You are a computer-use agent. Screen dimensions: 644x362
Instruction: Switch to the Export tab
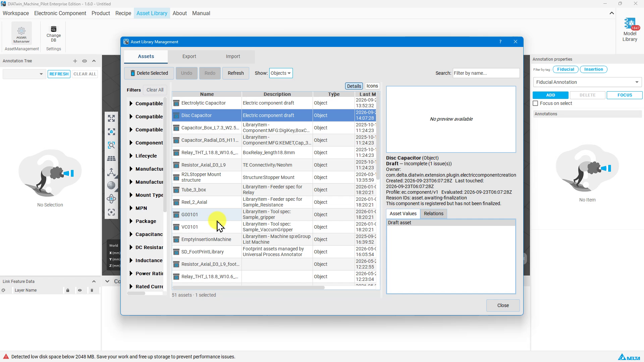click(189, 57)
